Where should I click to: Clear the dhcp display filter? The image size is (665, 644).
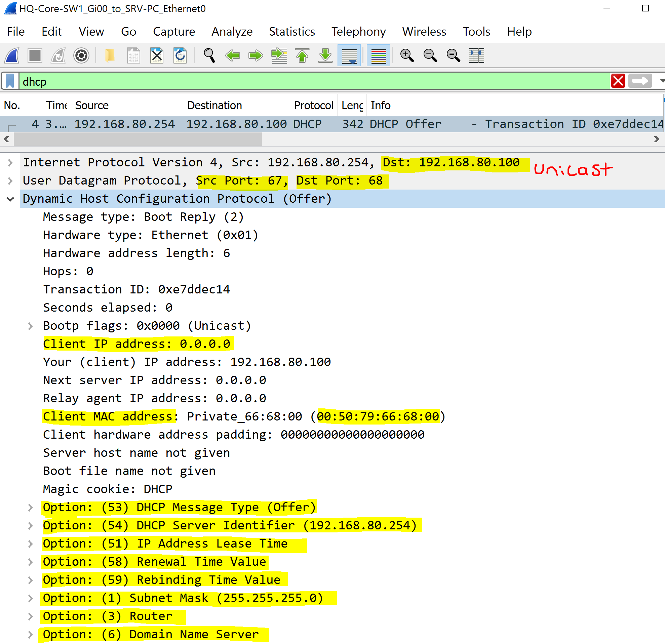coord(618,81)
